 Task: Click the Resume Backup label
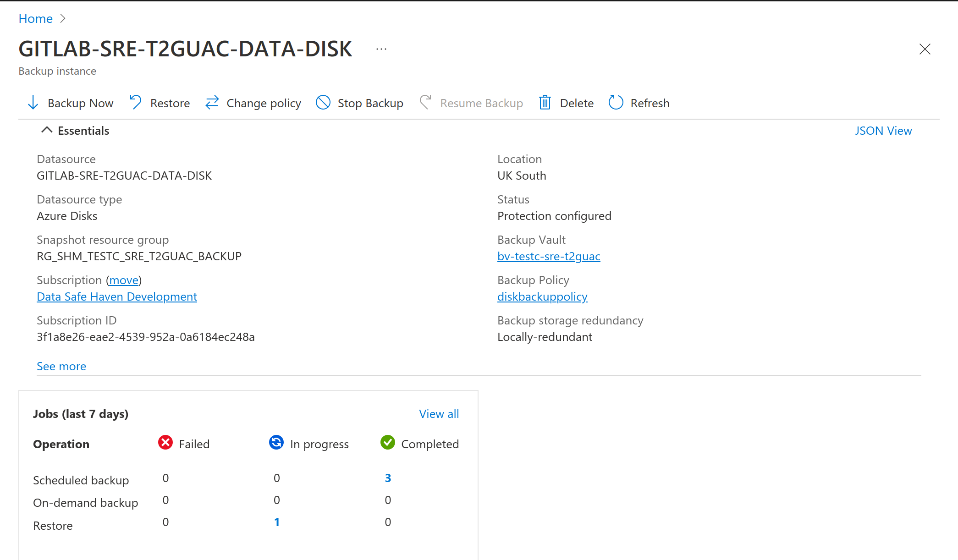[x=482, y=103]
